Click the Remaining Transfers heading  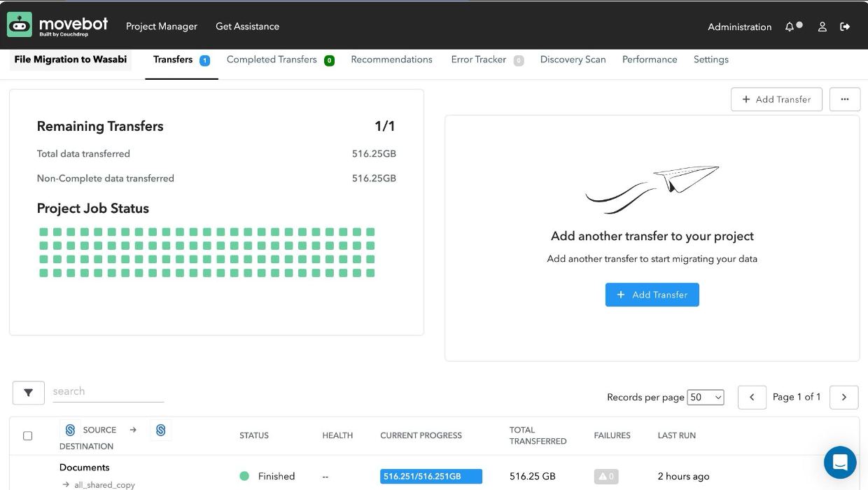coord(100,127)
